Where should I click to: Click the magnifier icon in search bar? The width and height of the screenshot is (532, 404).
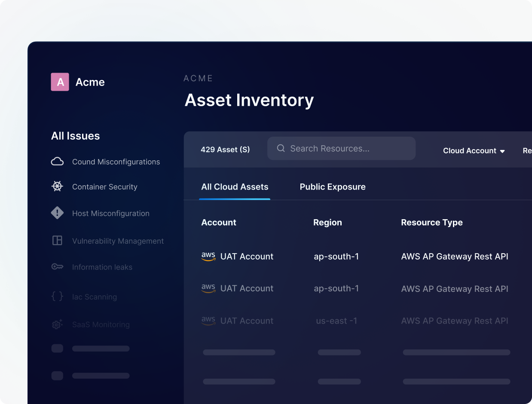click(281, 148)
